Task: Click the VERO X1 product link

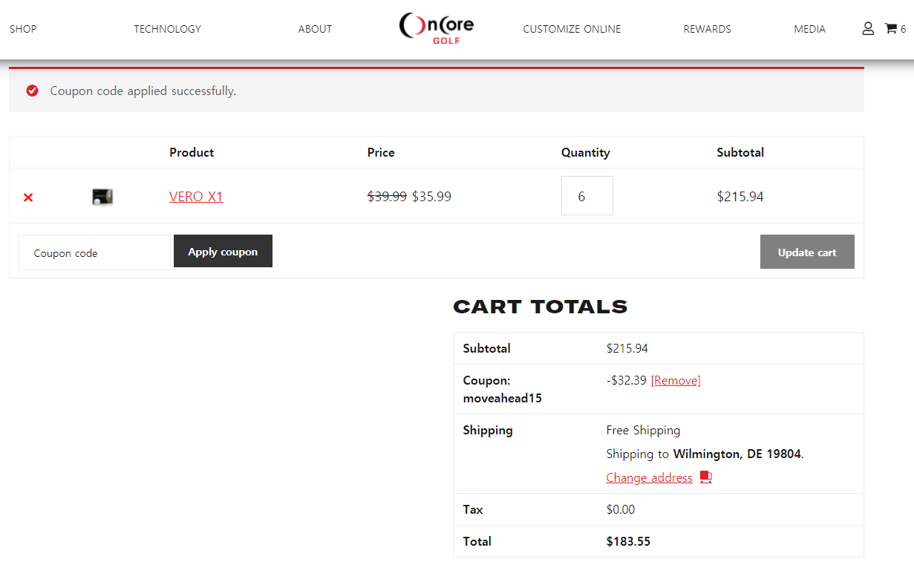Action: coord(196,197)
